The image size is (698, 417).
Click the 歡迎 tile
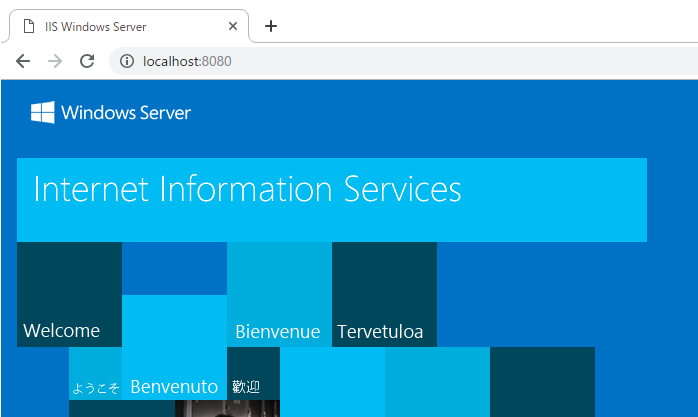point(253,373)
